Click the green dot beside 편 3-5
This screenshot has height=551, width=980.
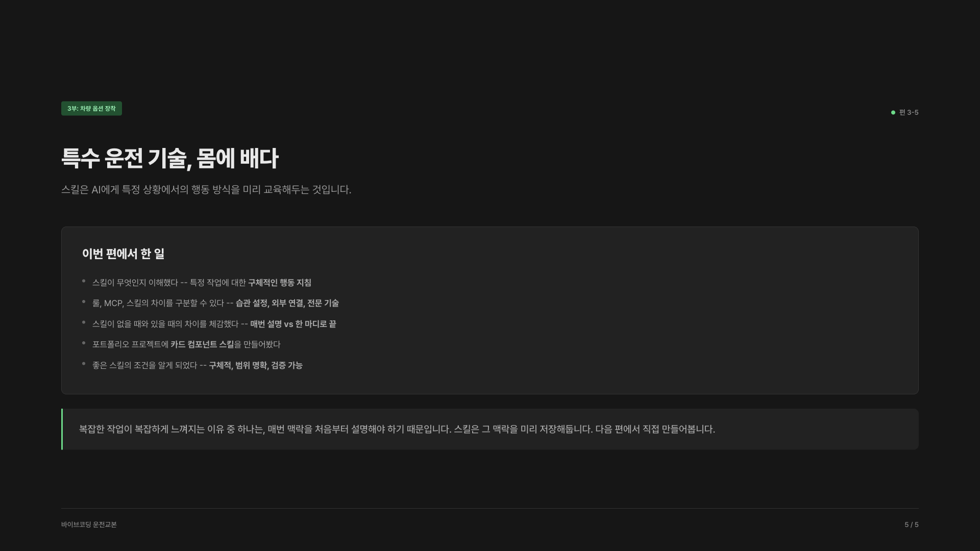893,112
